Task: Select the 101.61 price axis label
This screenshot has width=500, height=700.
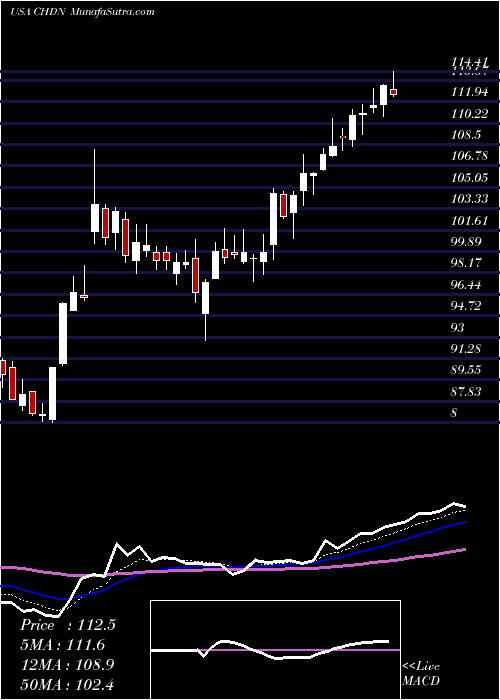Action: coord(468,220)
